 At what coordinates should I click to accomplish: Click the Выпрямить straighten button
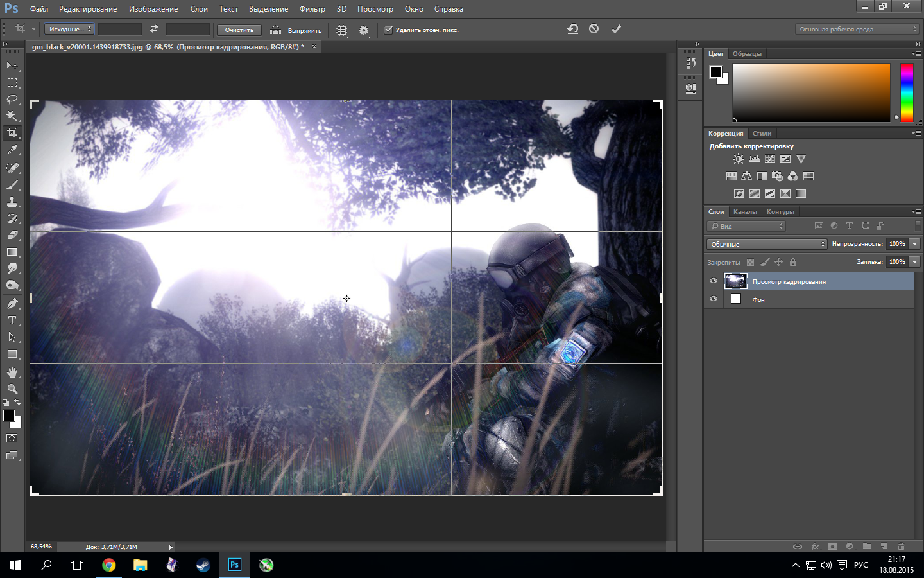[296, 30]
